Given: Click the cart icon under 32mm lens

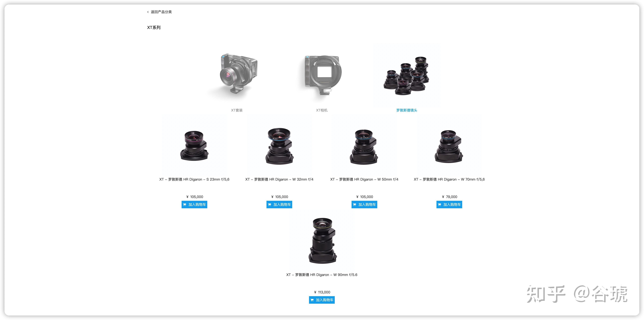Looking at the screenshot, I should (x=270, y=205).
